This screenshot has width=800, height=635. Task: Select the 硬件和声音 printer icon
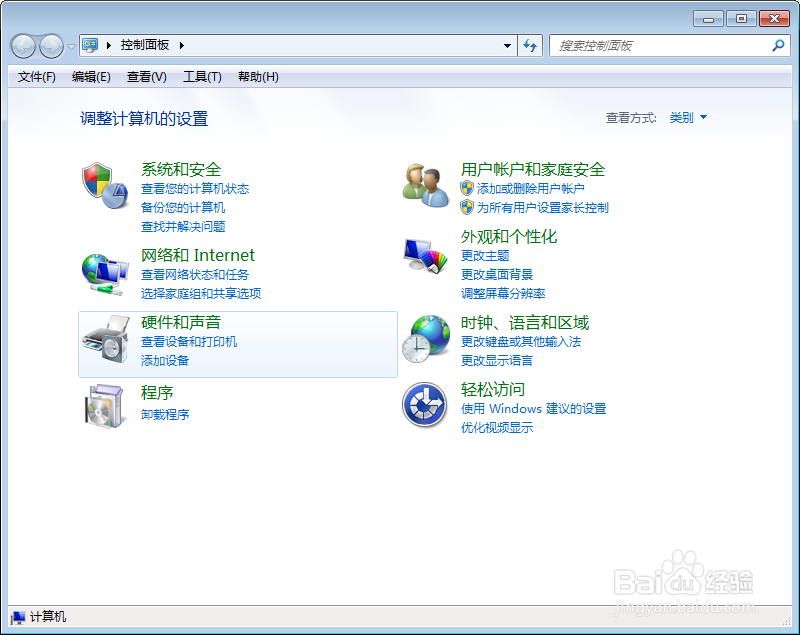click(x=104, y=340)
